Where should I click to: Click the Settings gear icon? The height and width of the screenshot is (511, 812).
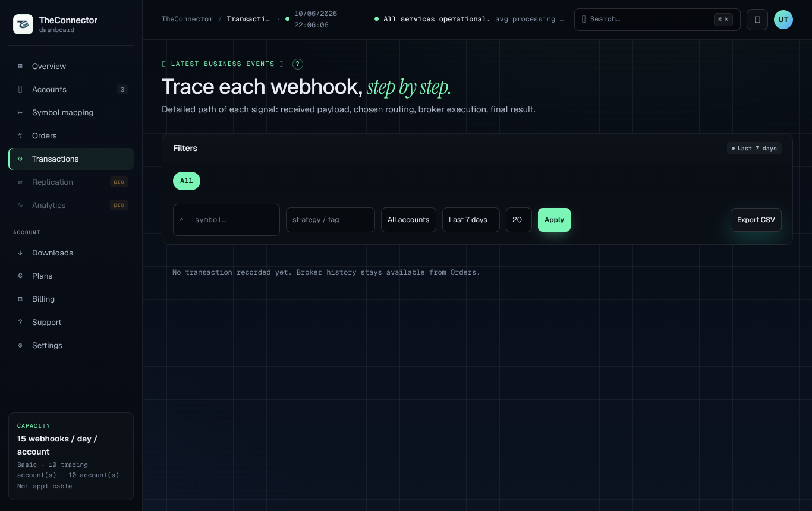click(x=20, y=345)
